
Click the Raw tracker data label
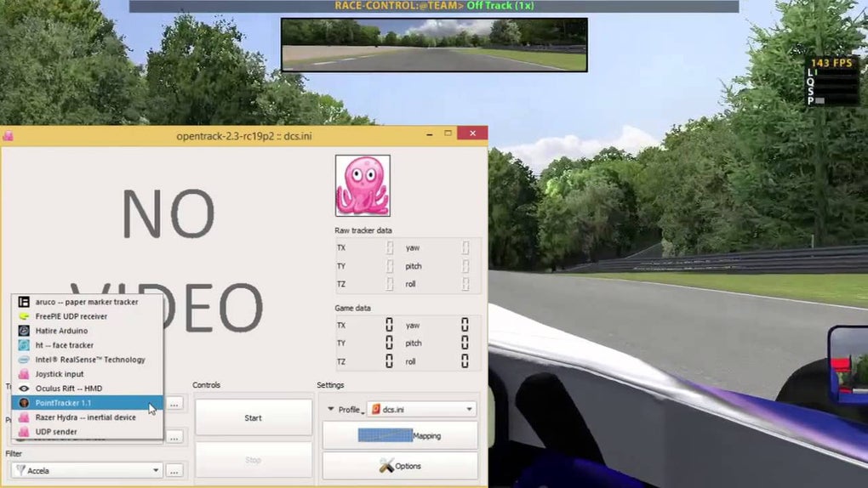click(x=363, y=230)
